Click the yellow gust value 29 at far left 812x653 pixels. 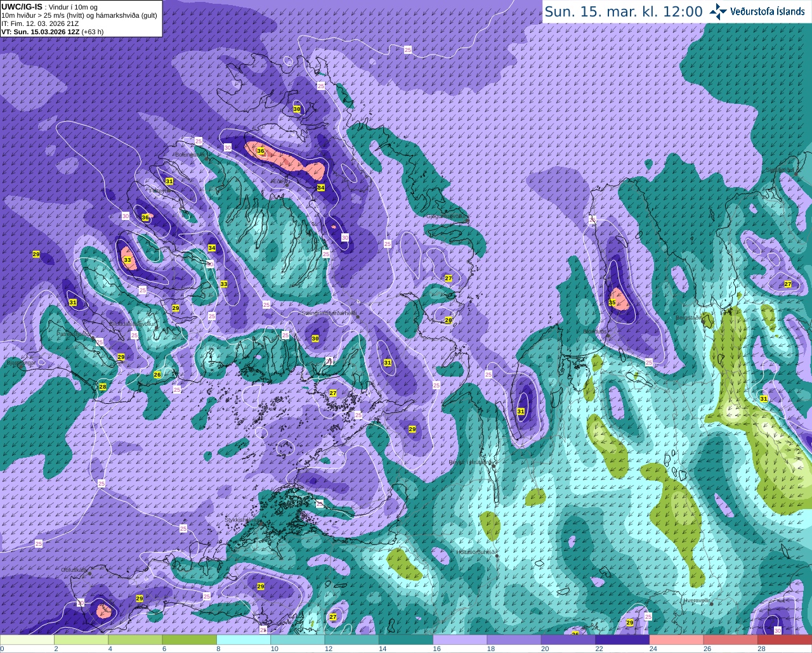point(36,254)
